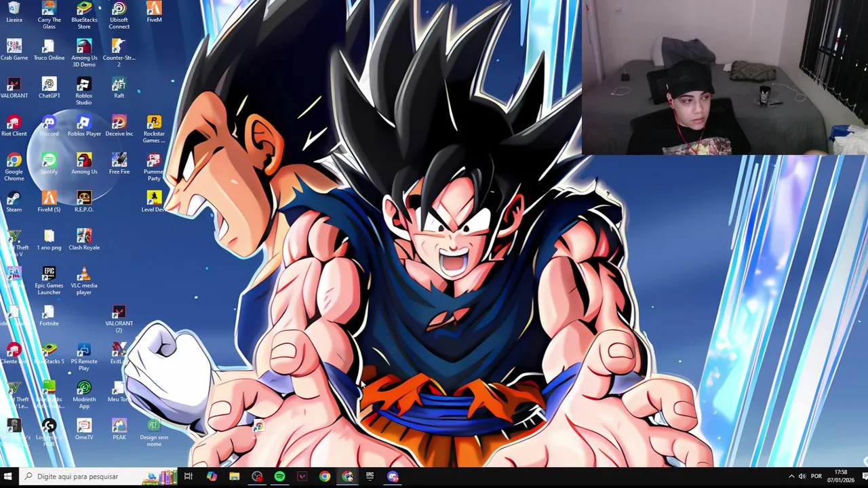Open the Fortnite desktop shortcut

pos(49,316)
